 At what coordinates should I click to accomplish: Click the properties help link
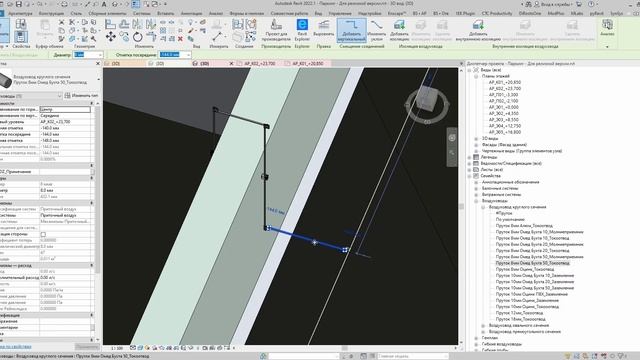point(16,347)
